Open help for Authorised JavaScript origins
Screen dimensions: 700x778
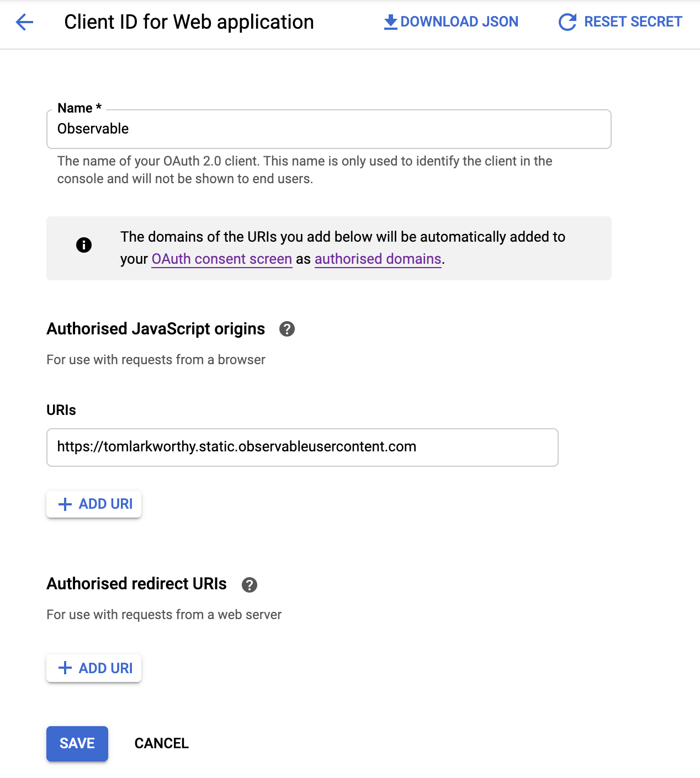pos(287,329)
